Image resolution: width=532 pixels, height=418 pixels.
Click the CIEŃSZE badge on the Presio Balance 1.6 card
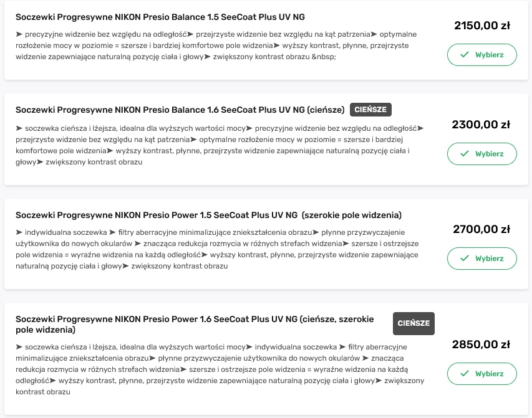(x=371, y=109)
